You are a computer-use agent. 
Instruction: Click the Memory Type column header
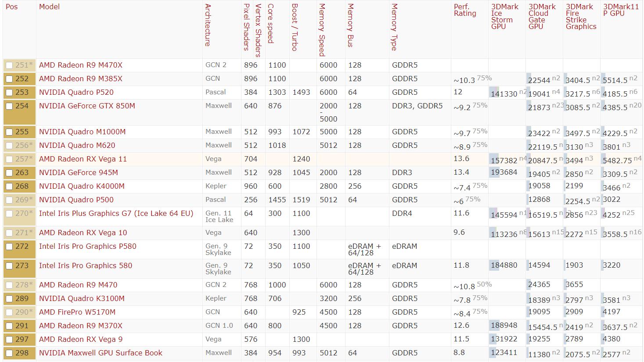(394, 27)
